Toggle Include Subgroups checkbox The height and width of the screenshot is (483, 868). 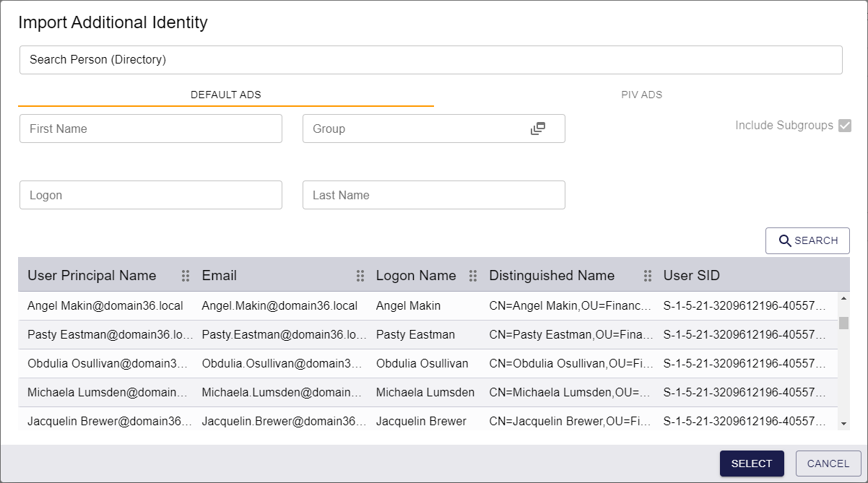(x=845, y=126)
